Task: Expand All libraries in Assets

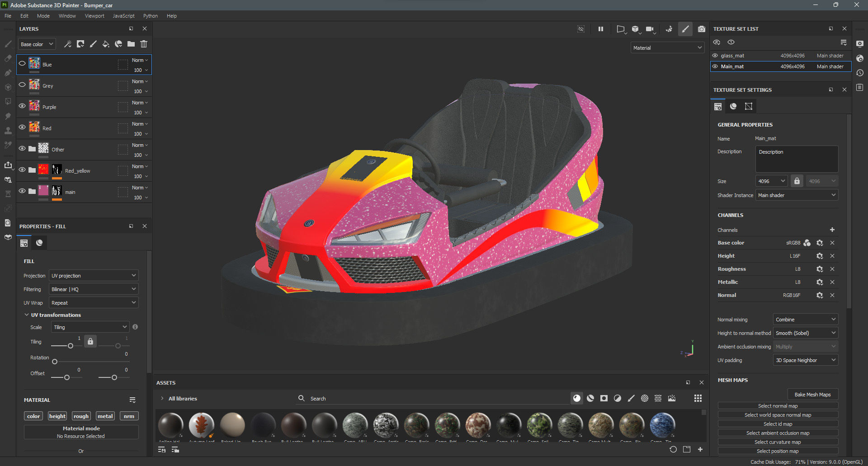Action: 162,398
